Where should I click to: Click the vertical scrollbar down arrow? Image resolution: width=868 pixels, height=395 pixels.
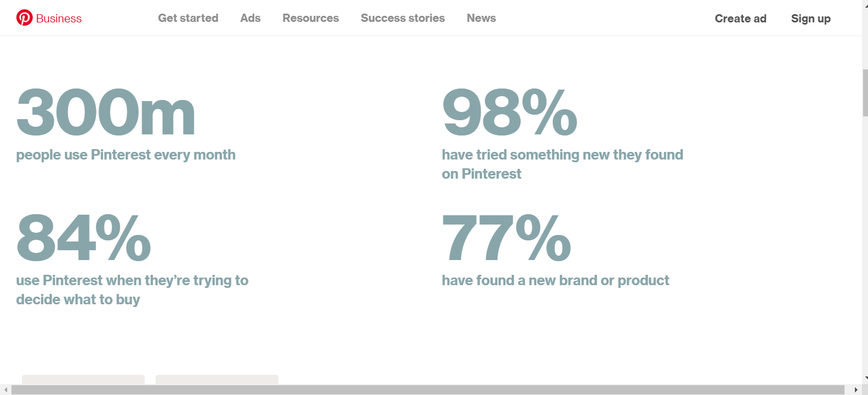865,378
